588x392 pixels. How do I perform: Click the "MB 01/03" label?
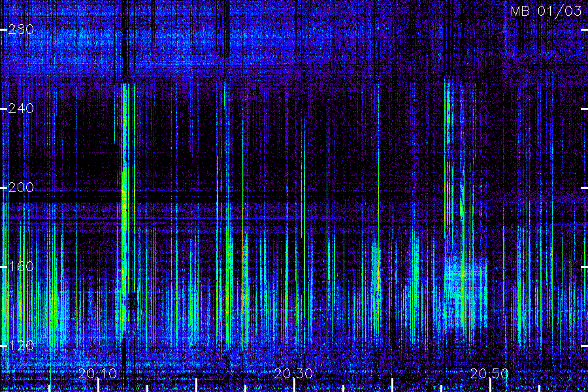(546, 11)
